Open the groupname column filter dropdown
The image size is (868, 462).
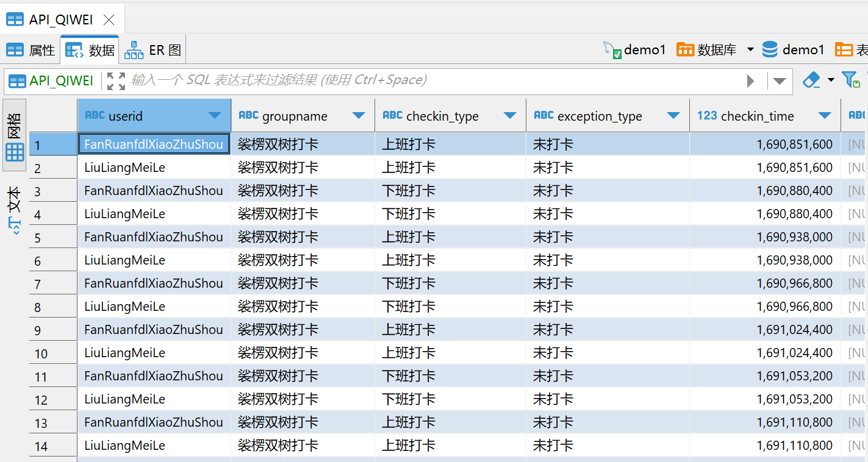(x=359, y=116)
